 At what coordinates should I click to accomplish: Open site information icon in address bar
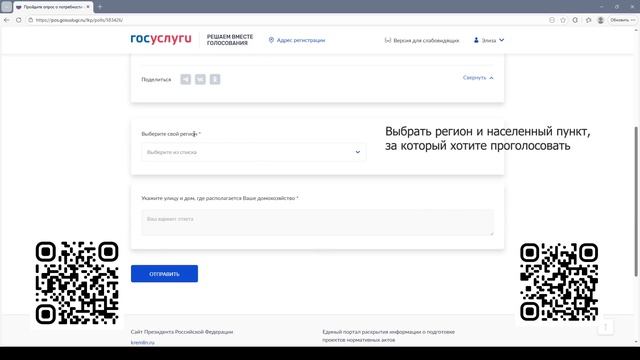point(31,20)
